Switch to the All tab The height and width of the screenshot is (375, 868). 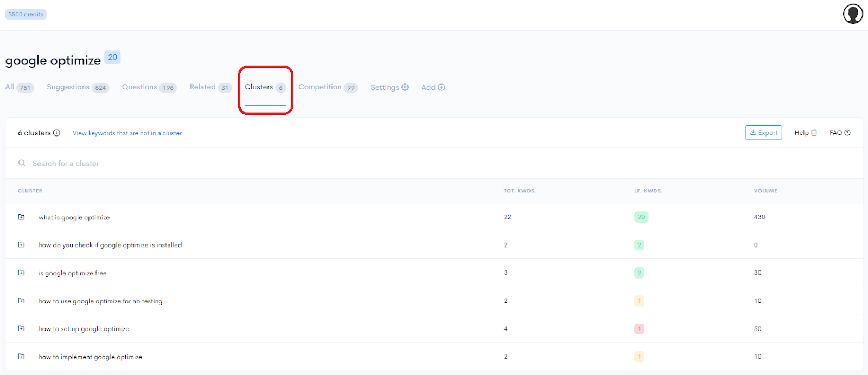click(x=20, y=87)
